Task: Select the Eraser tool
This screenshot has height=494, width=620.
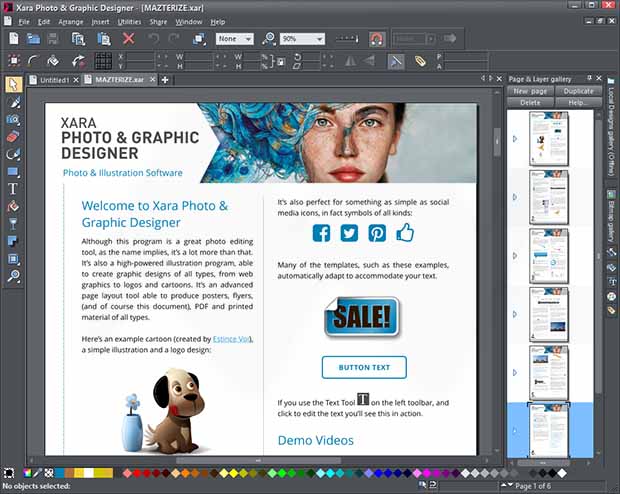Action: pyautogui.click(x=13, y=137)
